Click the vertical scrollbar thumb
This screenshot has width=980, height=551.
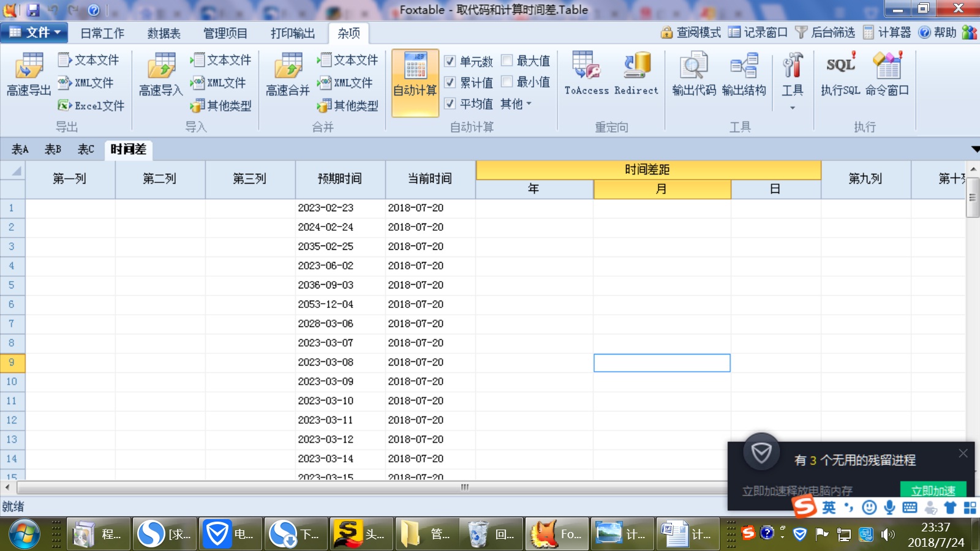pyautogui.click(x=973, y=198)
